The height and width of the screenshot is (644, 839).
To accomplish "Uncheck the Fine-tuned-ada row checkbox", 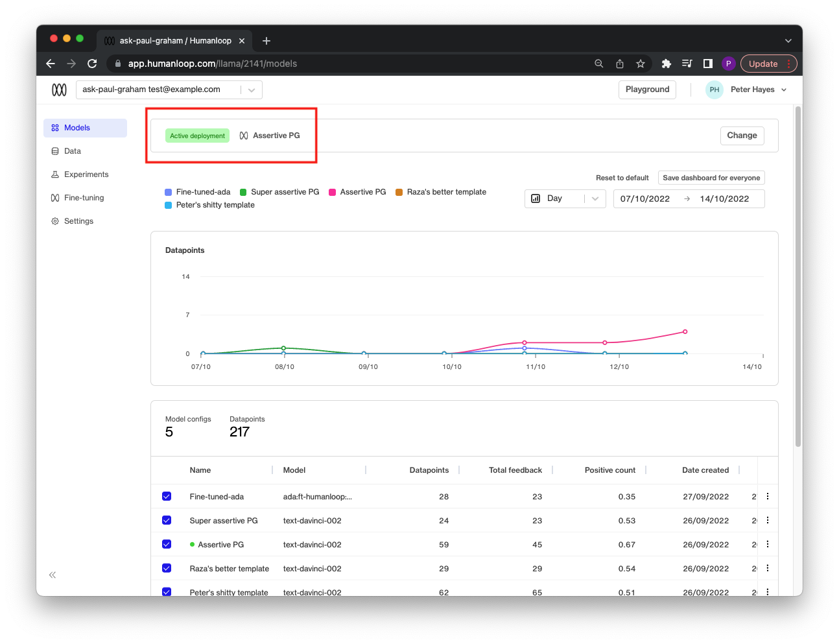I will click(167, 496).
